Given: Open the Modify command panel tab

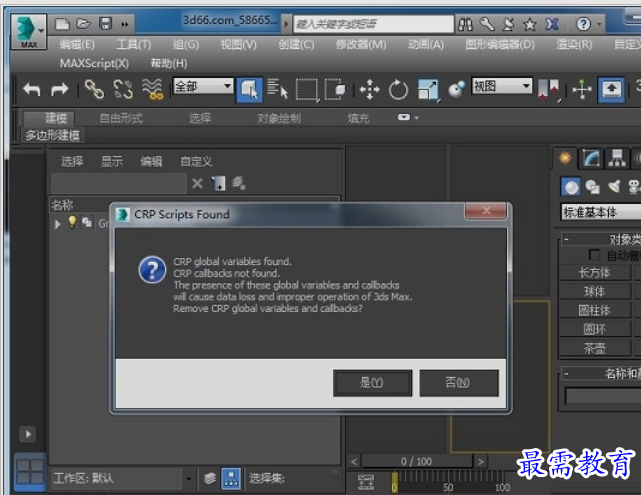Looking at the screenshot, I should pyautogui.click(x=591, y=158).
